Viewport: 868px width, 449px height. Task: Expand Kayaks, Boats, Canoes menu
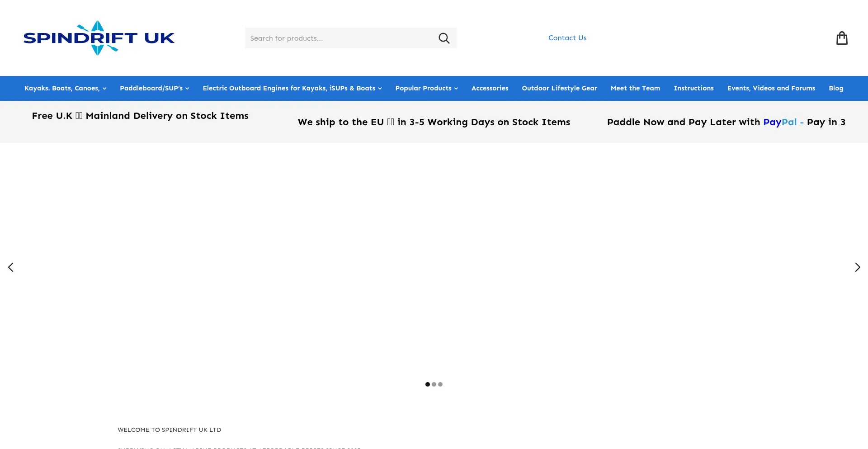[x=65, y=88]
